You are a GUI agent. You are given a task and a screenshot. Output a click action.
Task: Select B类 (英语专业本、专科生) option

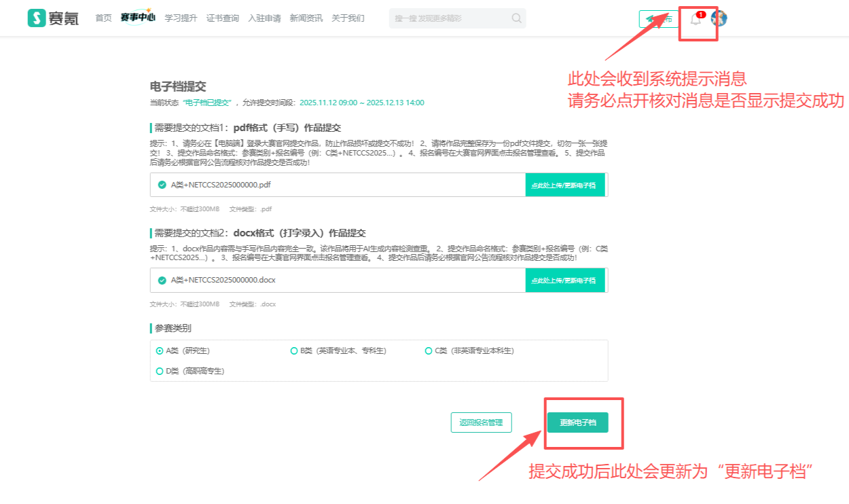coord(294,351)
